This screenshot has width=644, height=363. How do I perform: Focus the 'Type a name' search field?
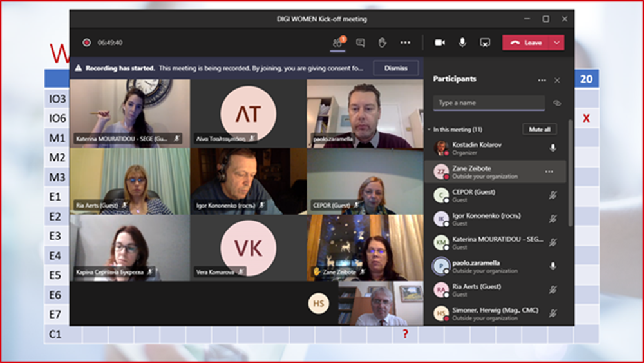(x=489, y=103)
